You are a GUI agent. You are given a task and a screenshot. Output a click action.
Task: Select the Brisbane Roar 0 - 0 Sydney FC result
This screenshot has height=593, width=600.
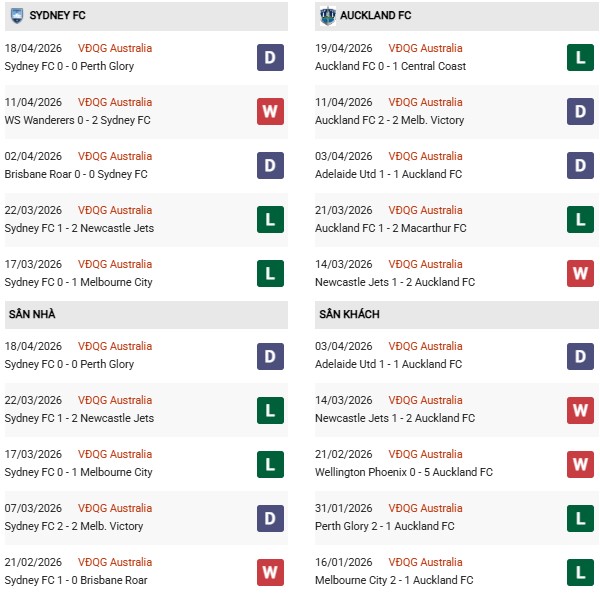76,174
